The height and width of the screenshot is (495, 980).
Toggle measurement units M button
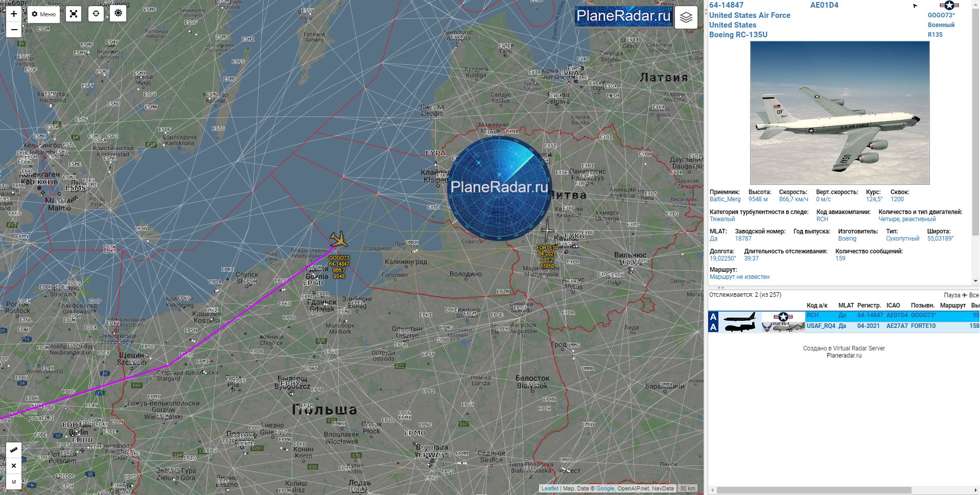[14, 481]
